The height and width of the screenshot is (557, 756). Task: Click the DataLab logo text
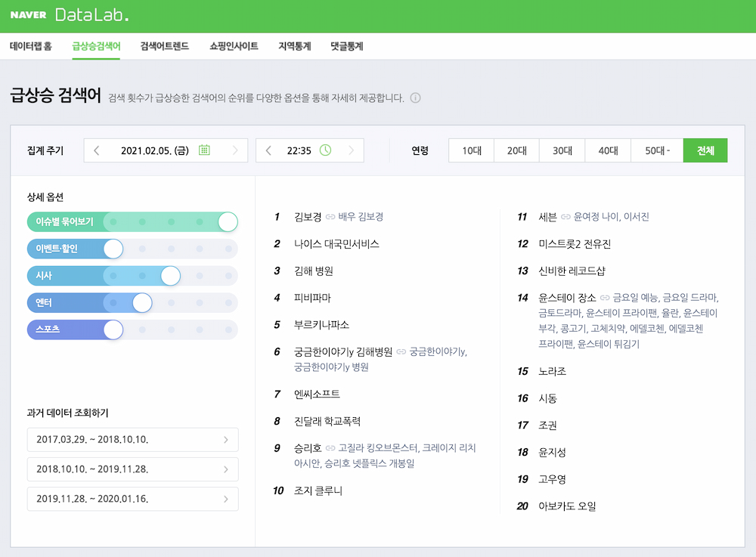click(x=91, y=15)
